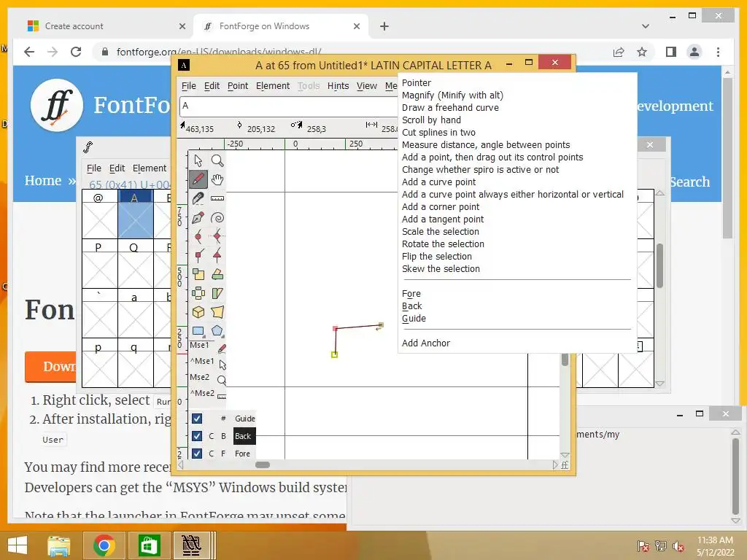Viewport: 747px width, 560px height.
Task: Select the Add corner point tool
Action: click(198, 256)
